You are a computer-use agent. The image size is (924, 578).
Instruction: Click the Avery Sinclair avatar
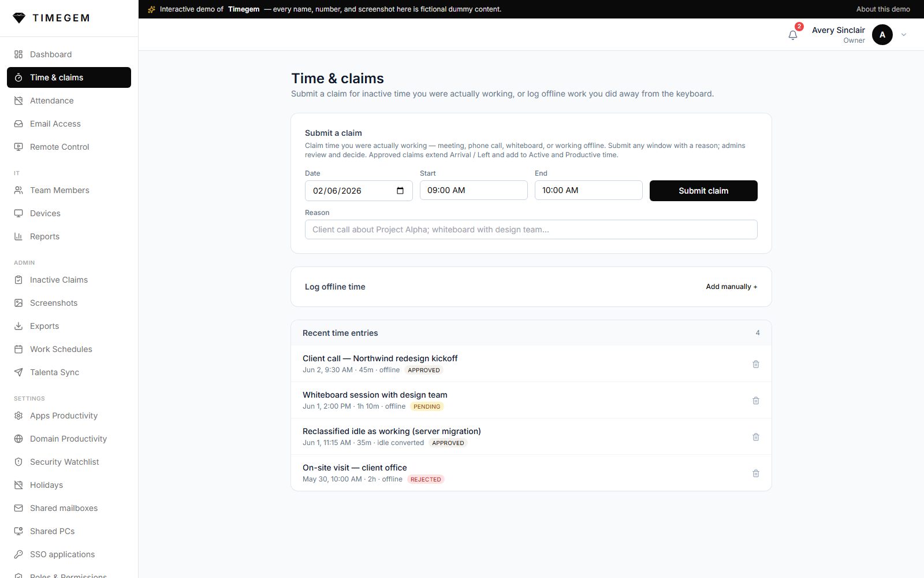pos(882,35)
